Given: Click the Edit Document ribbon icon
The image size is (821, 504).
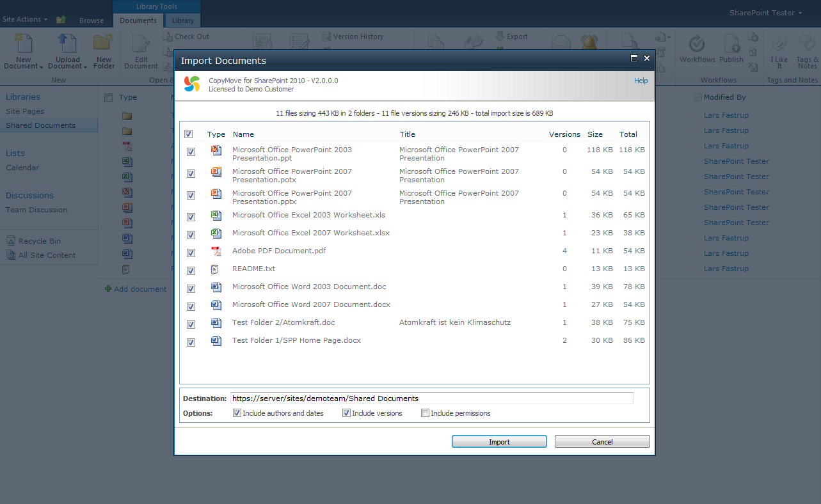Looking at the screenshot, I should (141, 43).
